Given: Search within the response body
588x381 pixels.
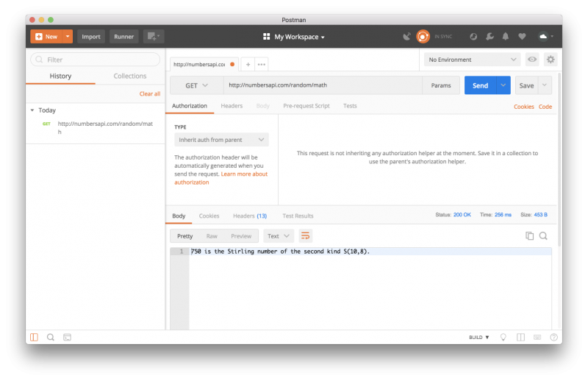Looking at the screenshot, I should pos(543,236).
